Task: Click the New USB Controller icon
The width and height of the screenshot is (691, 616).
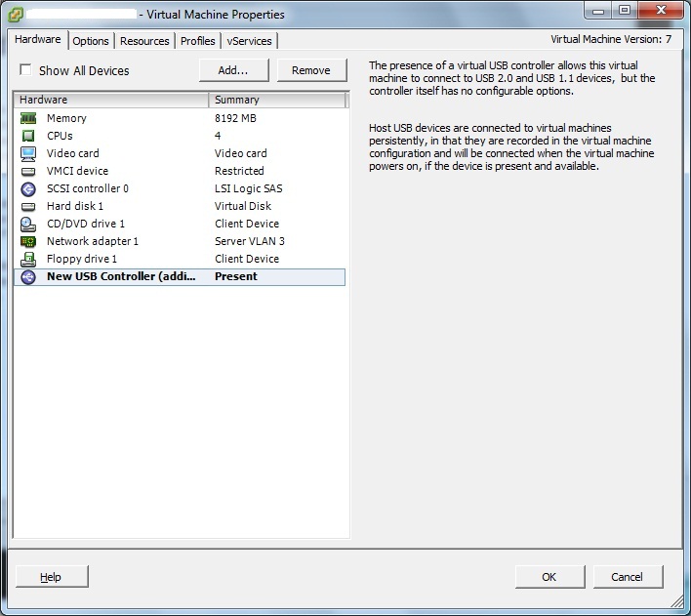Action: point(28,277)
